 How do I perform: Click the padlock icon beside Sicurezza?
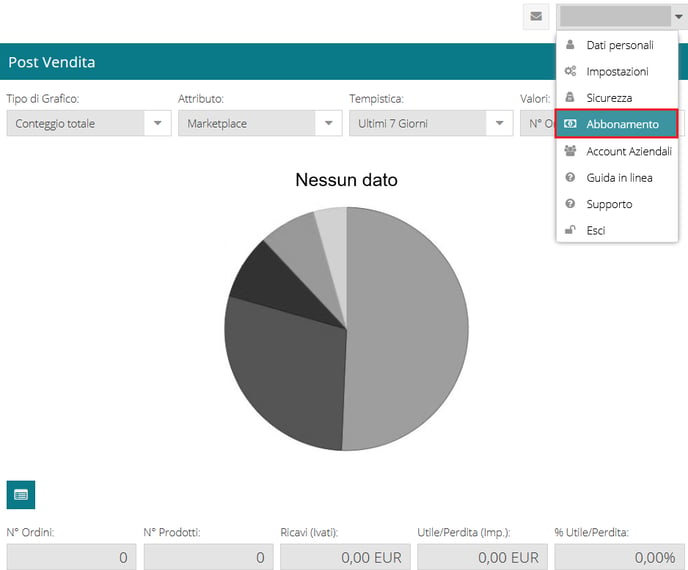click(570, 97)
